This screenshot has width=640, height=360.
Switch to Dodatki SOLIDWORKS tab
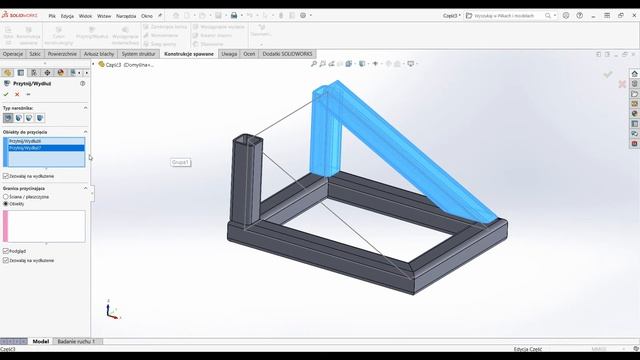click(x=287, y=54)
